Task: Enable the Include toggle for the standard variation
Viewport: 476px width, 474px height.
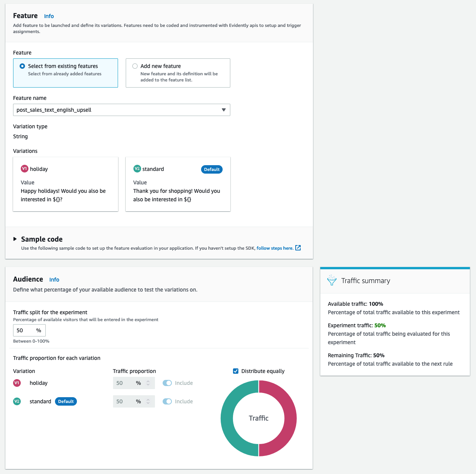Action: click(167, 401)
